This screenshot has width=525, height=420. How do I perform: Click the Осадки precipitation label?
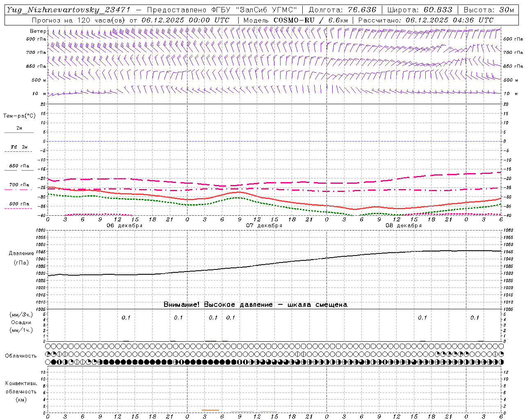tap(21, 322)
